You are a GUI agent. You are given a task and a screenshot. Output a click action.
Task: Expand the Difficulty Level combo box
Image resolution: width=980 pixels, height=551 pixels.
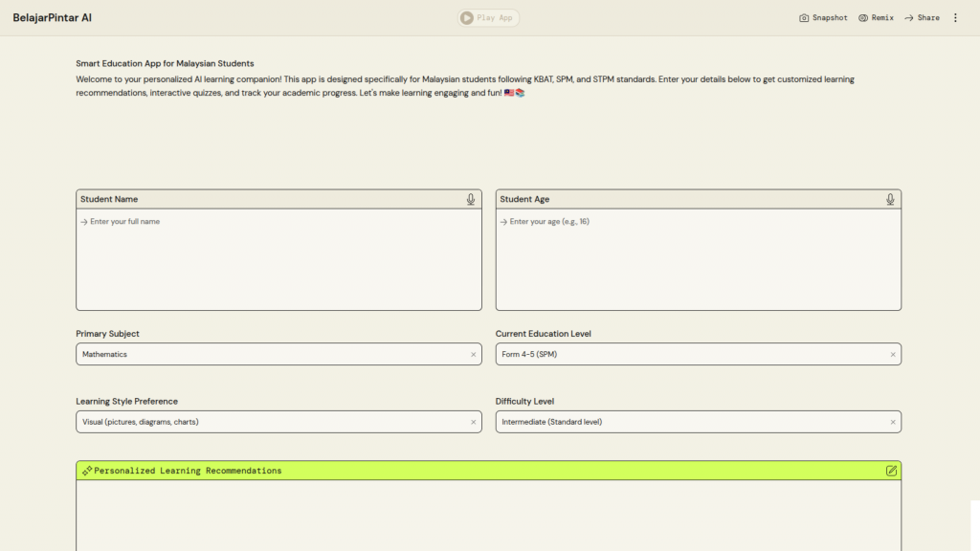tap(687, 422)
